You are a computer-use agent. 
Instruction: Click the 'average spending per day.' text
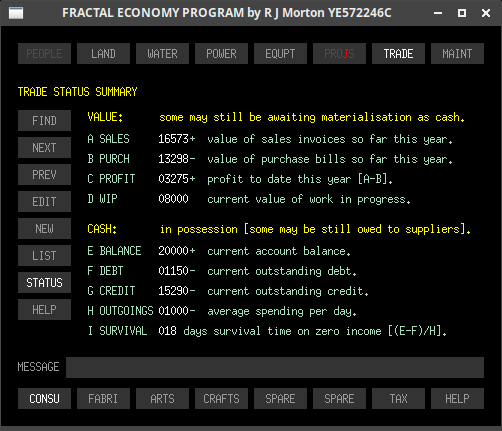click(282, 311)
